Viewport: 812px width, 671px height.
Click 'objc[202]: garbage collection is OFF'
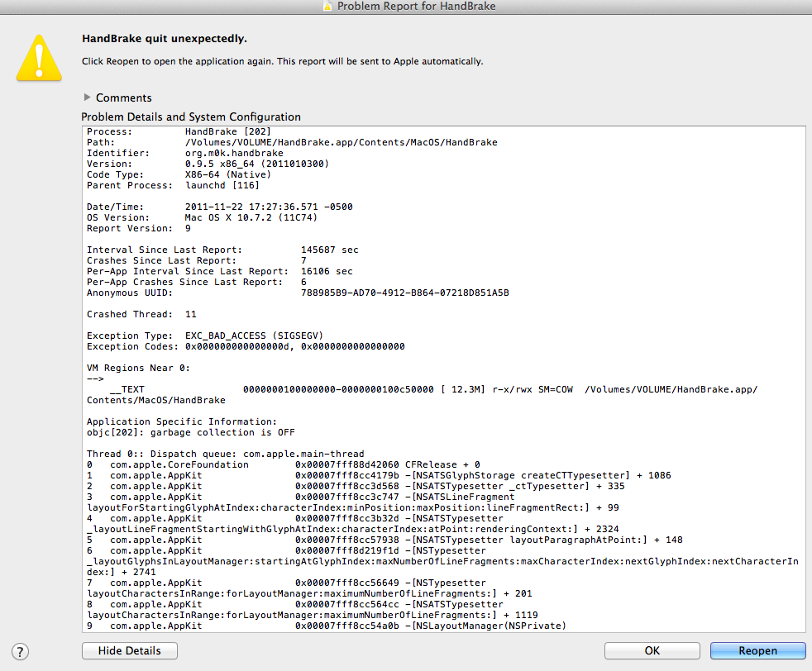point(190,432)
